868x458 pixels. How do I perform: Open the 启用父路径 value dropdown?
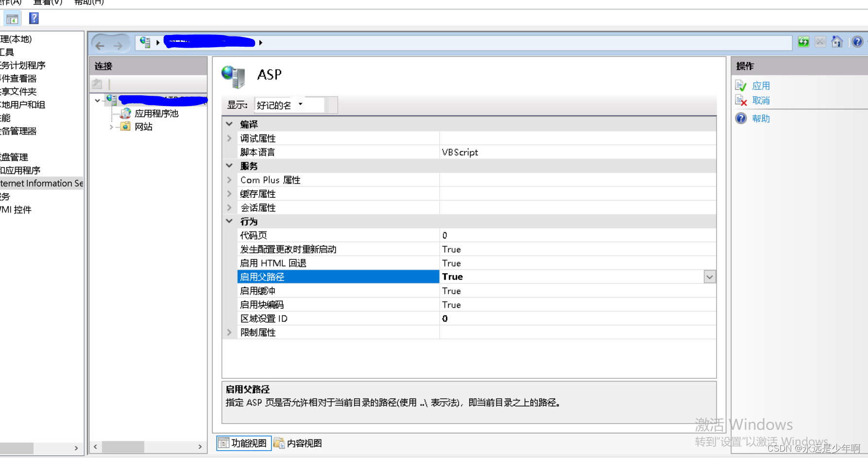pyautogui.click(x=710, y=277)
